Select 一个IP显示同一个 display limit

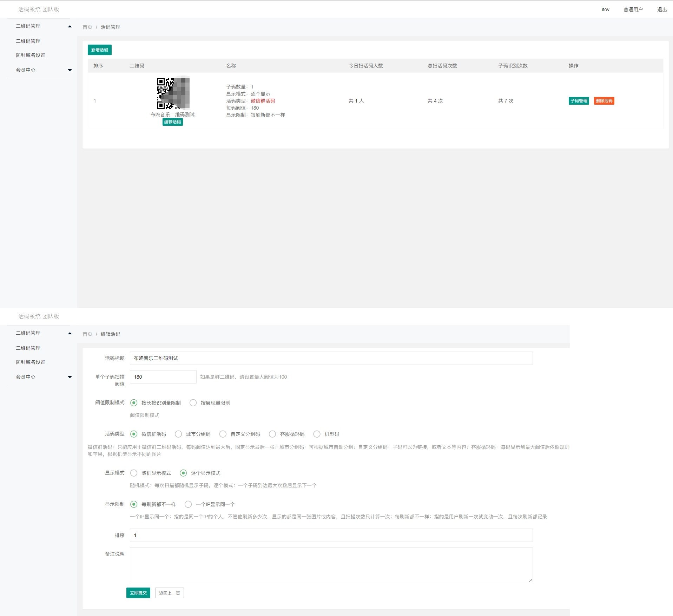point(188,504)
